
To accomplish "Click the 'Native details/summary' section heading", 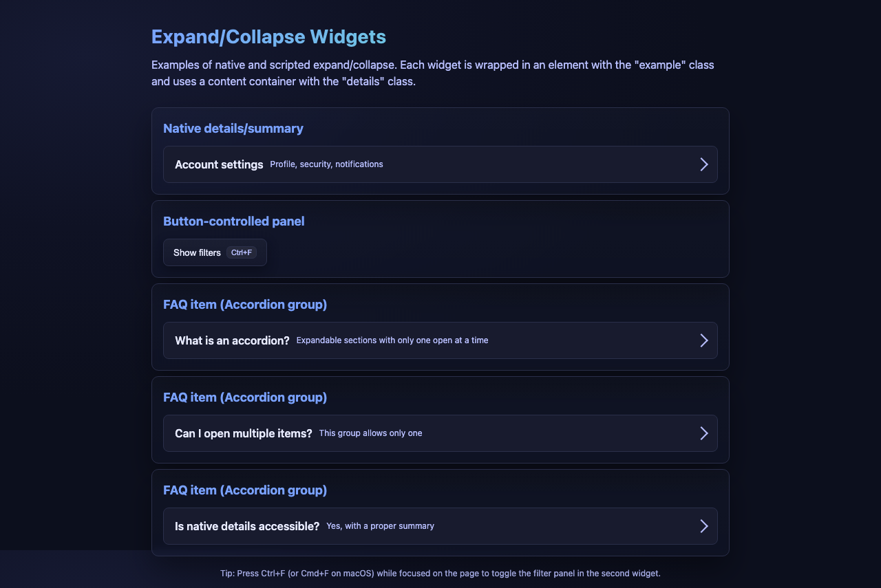I will click(x=233, y=128).
